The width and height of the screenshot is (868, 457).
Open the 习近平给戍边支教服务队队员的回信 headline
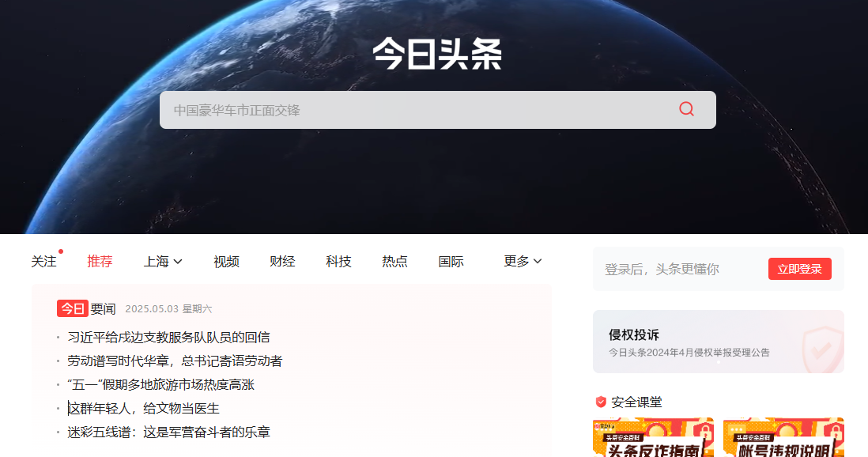pos(168,337)
